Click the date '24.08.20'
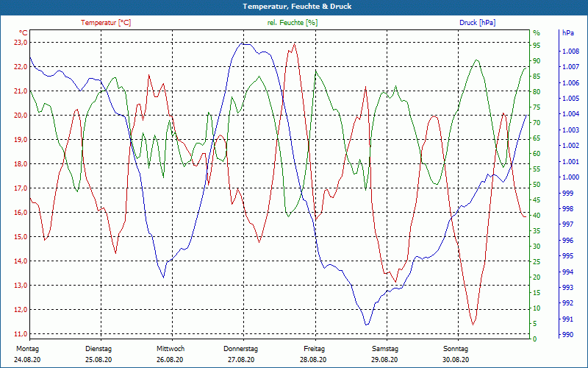Image resolution: width=588 pixels, height=368 pixels. (27, 360)
